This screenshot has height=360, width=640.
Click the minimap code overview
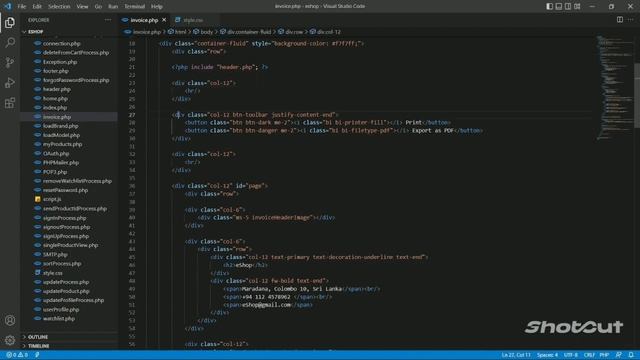(x=614, y=88)
